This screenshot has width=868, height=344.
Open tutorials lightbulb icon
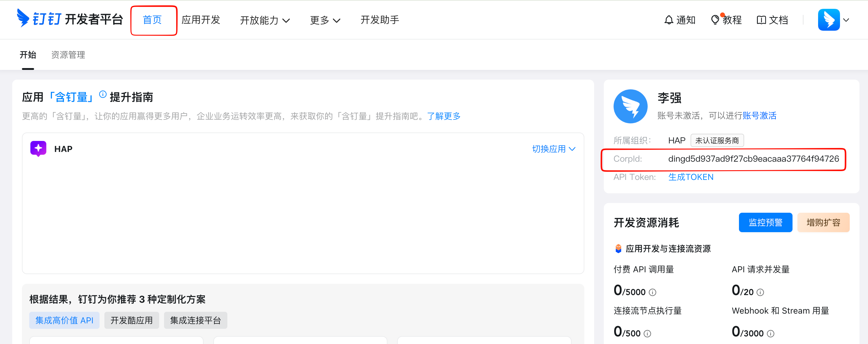[x=715, y=20]
